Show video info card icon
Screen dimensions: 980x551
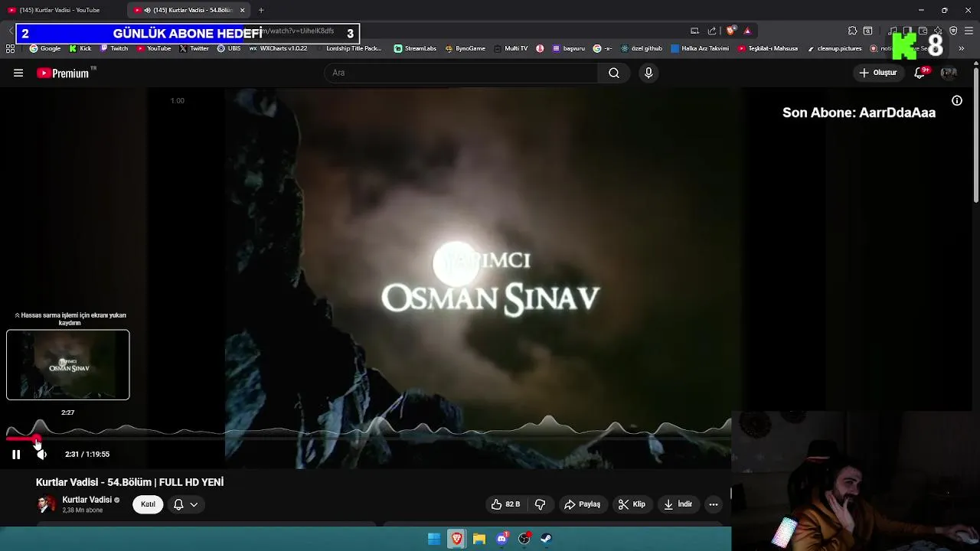point(957,100)
